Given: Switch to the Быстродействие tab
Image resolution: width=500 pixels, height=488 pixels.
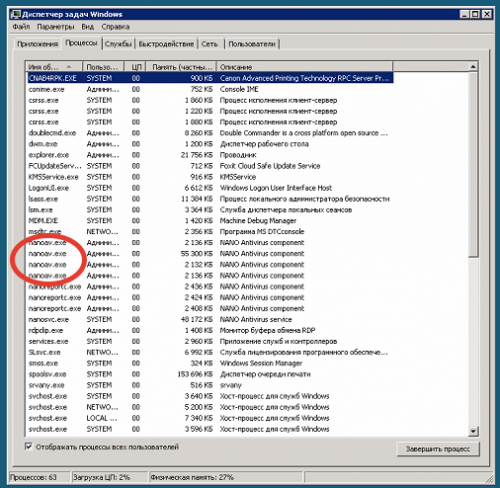Looking at the screenshot, I should coord(166,44).
